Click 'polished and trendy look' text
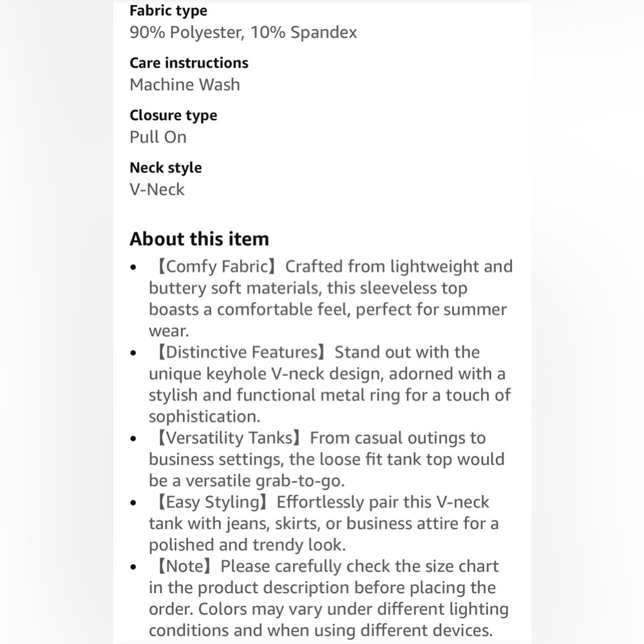Image resolution: width=644 pixels, height=644 pixels. (x=247, y=545)
